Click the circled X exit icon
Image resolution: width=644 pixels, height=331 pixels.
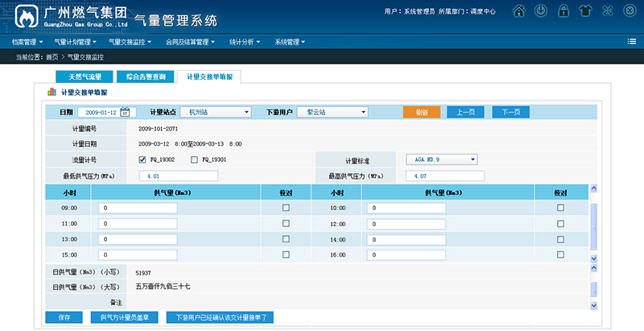tap(628, 12)
